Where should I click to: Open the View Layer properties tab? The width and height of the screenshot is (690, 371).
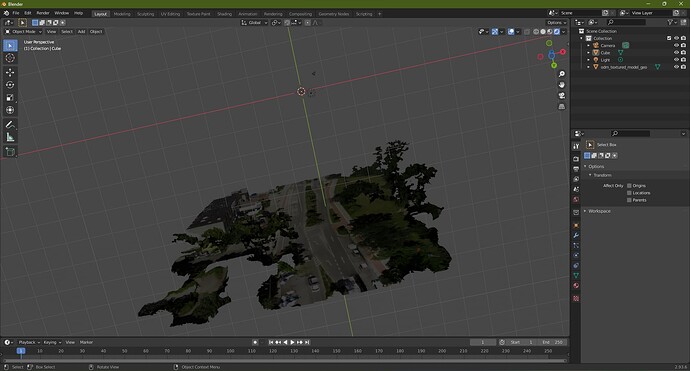576,179
